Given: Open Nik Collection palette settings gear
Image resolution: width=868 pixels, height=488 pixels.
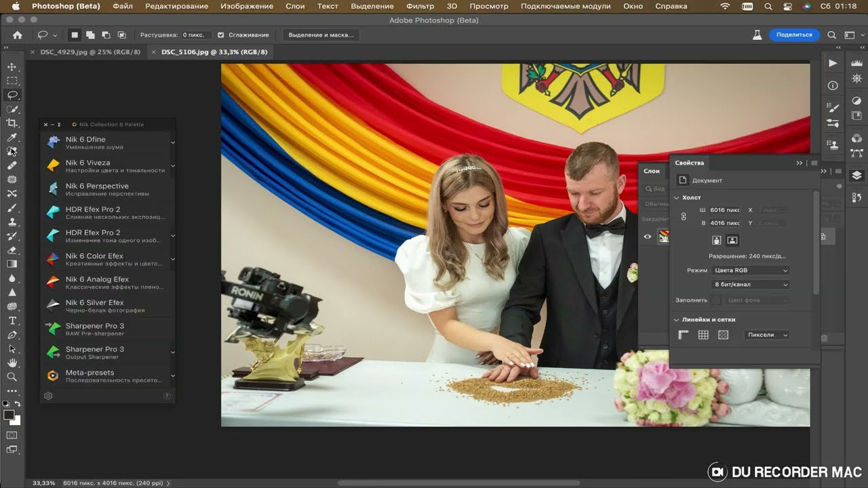Looking at the screenshot, I should [x=48, y=396].
